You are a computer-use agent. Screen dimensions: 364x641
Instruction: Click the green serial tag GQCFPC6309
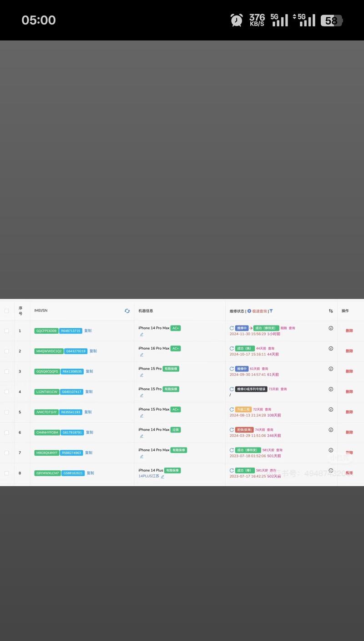pos(46,331)
